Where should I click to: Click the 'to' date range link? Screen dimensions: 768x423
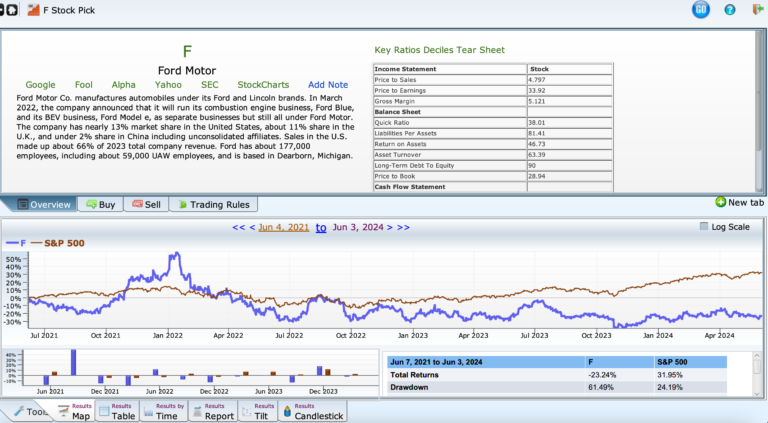coord(321,228)
